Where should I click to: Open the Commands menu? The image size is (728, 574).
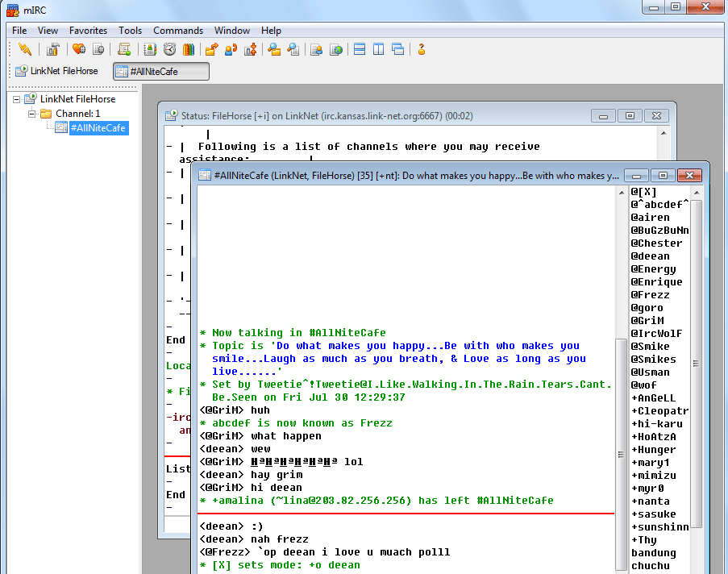[178, 31]
